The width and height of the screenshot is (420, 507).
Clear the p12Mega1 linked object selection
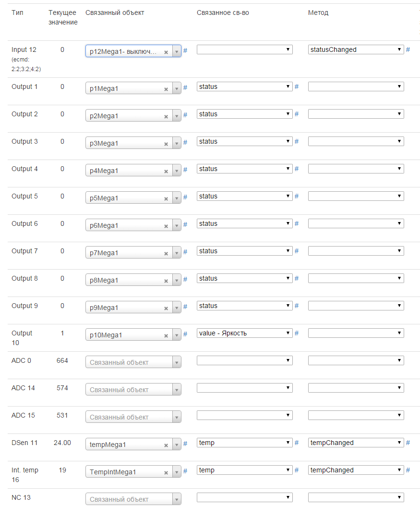[166, 52]
